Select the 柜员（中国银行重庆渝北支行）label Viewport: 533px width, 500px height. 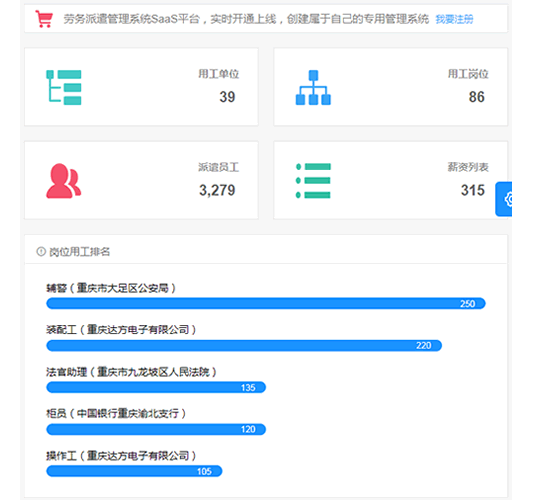point(116,414)
